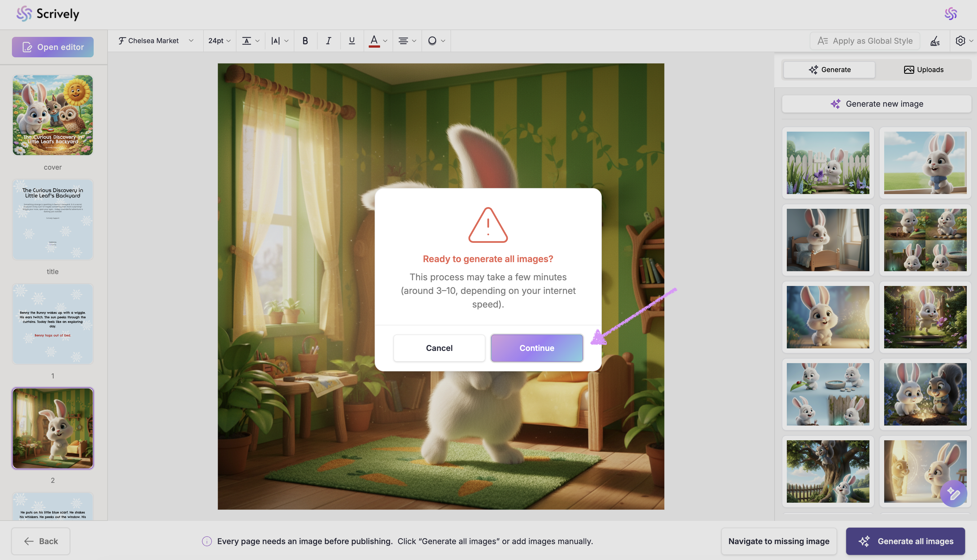Screen dimensions: 977x560
Task: Click Navigate to missing image
Action: click(779, 541)
